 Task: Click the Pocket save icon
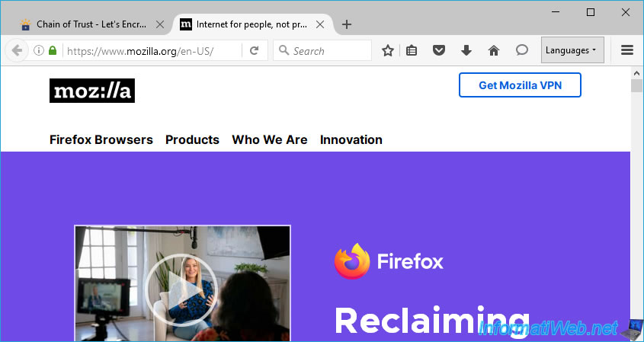click(439, 50)
